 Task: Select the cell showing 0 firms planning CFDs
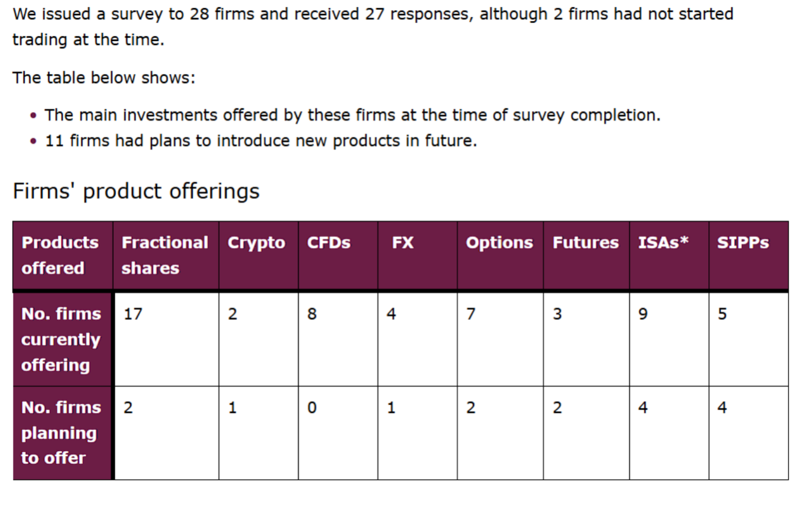tap(312, 407)
